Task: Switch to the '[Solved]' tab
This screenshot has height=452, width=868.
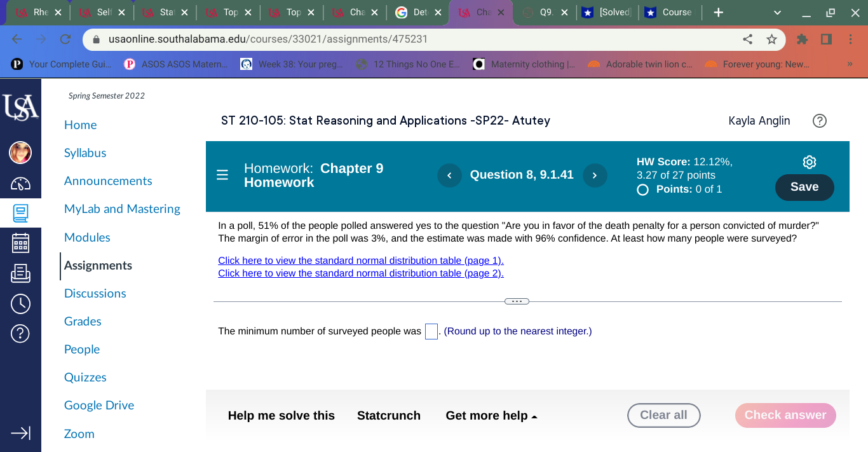Action: (606, 12)
